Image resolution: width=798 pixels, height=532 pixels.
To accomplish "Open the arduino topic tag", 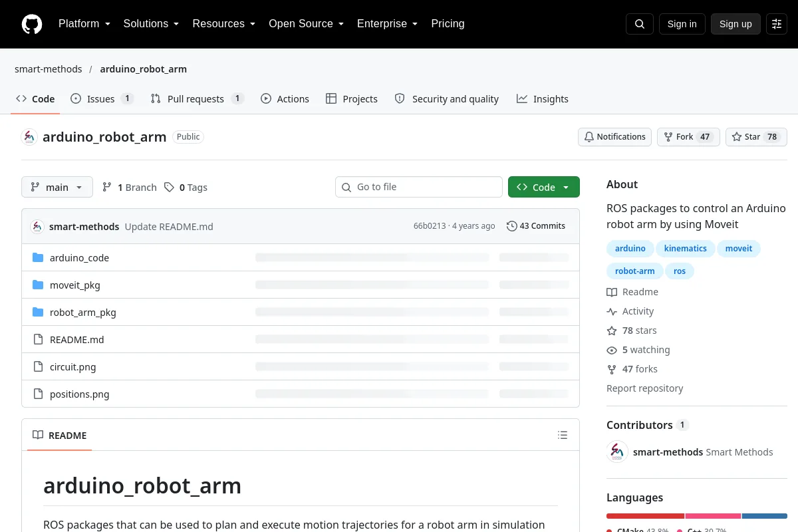I will pyautogui.click(x=630, y=249).
